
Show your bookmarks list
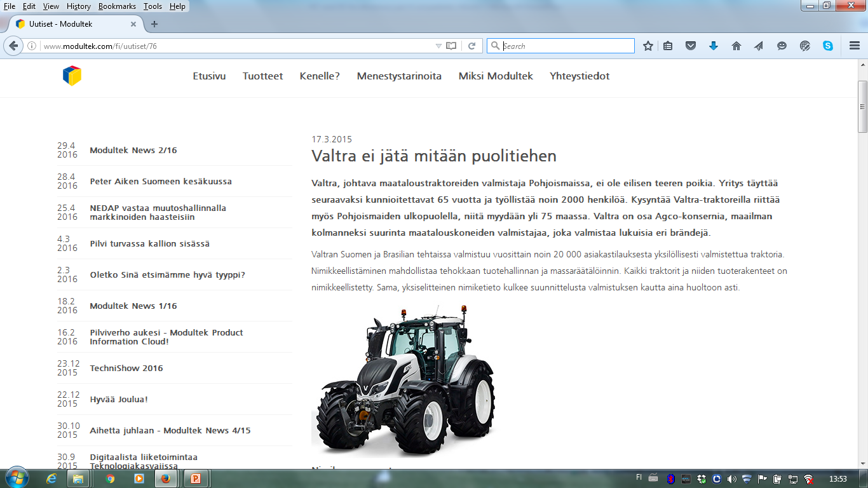[x=668, y=46]
